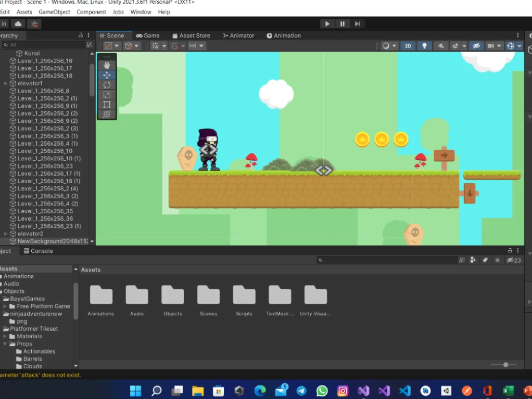Toggle scene lighting bulb
This screenshot has width=532, height=399.
tap(424, 46)
